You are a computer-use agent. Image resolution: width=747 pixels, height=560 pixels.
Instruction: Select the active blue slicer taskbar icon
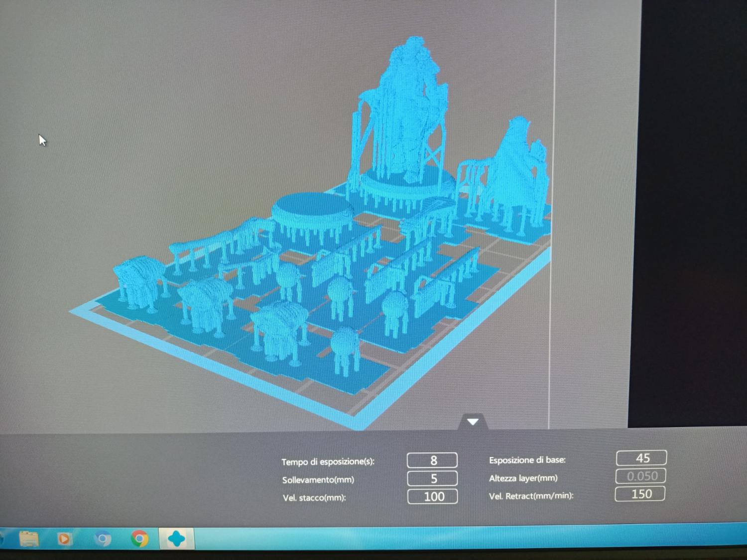pyautogui.click(x=176, y=539)
